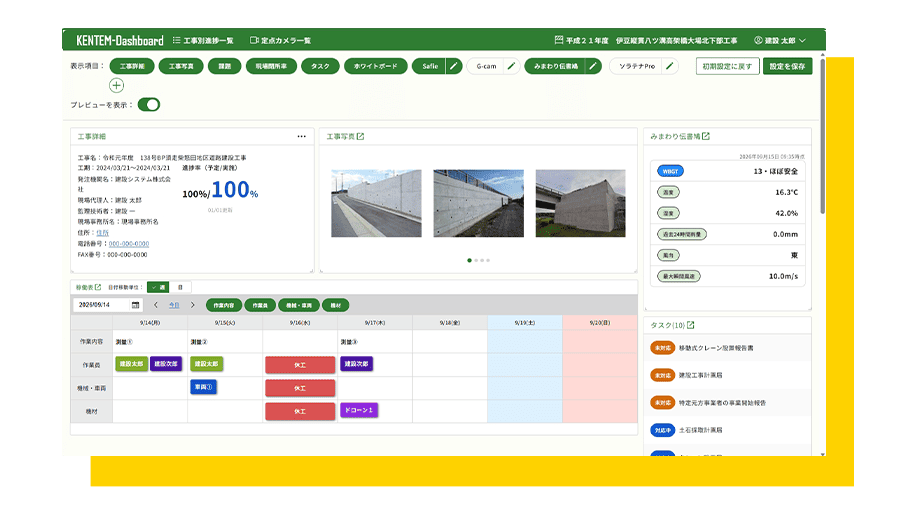Toggle the みまわり伝書鳩 display item
Viewport: 916px width, 515px height.
(x=556, y=66)
